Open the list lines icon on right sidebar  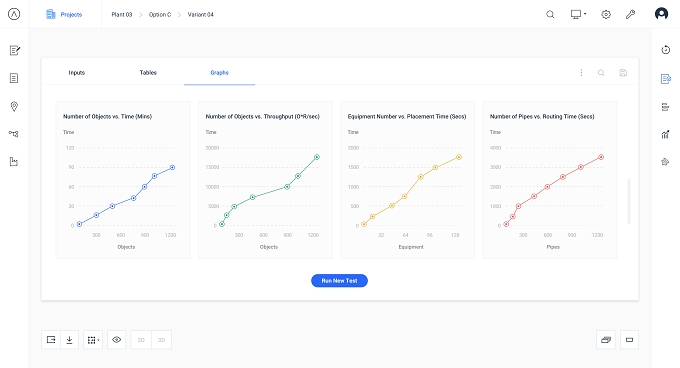666,107
